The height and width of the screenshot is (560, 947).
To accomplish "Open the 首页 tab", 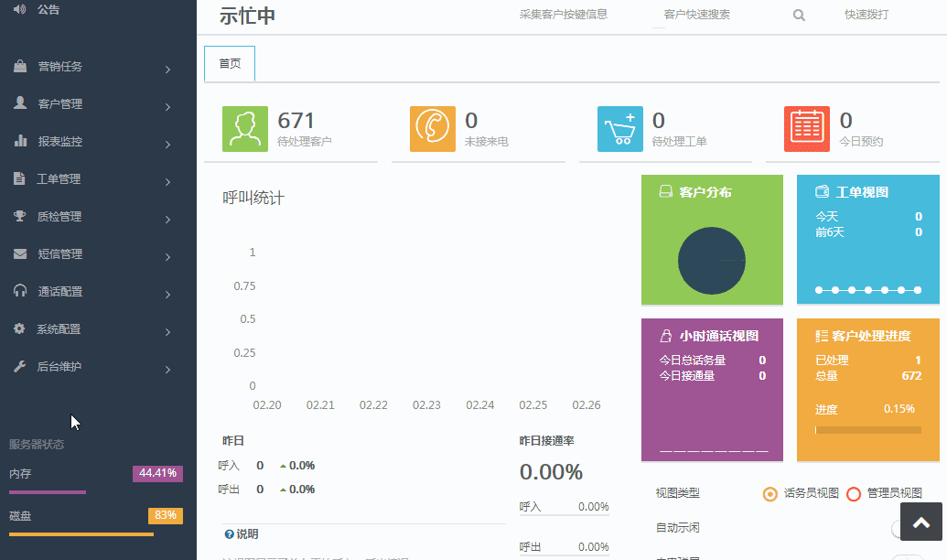I will [230, 63].
